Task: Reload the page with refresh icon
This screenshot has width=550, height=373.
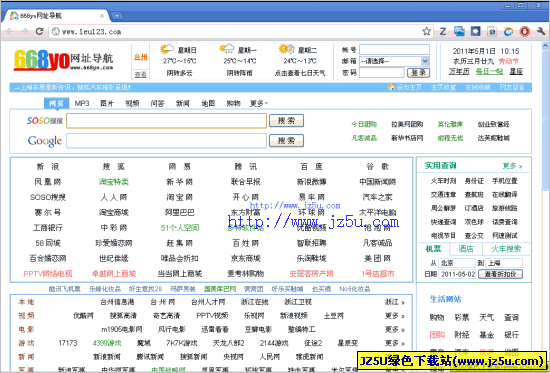Action: click(39, 32)
